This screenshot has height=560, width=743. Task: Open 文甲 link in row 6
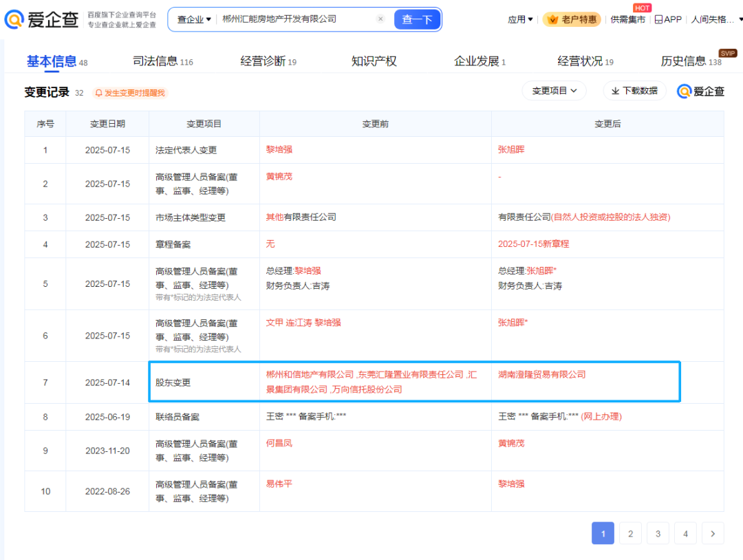[x=274, y=323]
